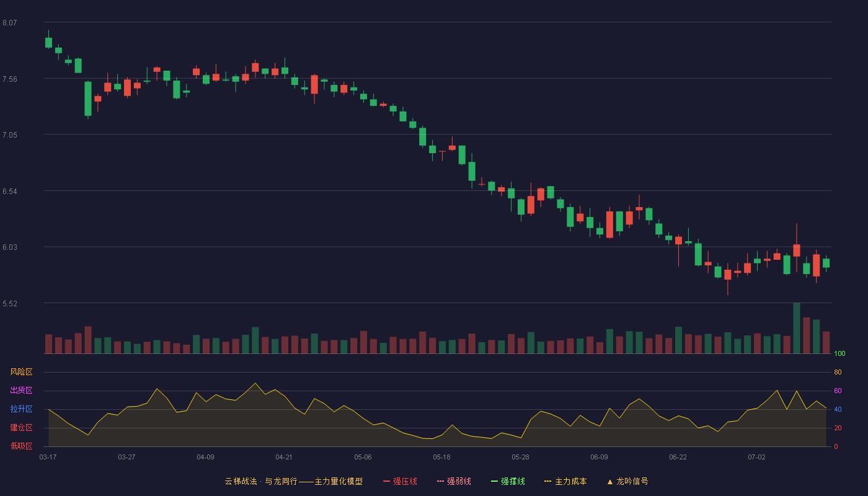Click the 6.54 price axis label
This screenshot has height=496, width=868.
[x=10, y=192]
